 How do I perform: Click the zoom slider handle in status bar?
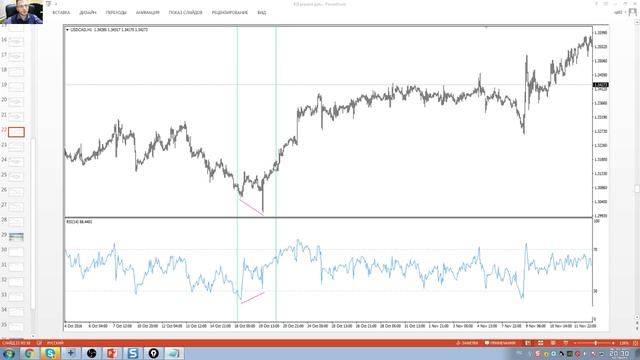596,343
